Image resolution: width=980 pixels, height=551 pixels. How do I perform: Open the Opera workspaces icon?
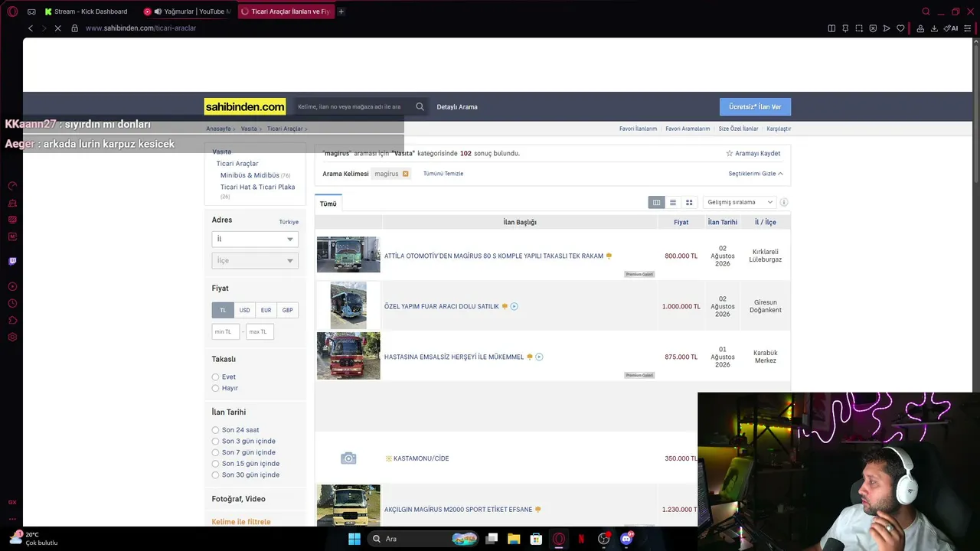31,11
